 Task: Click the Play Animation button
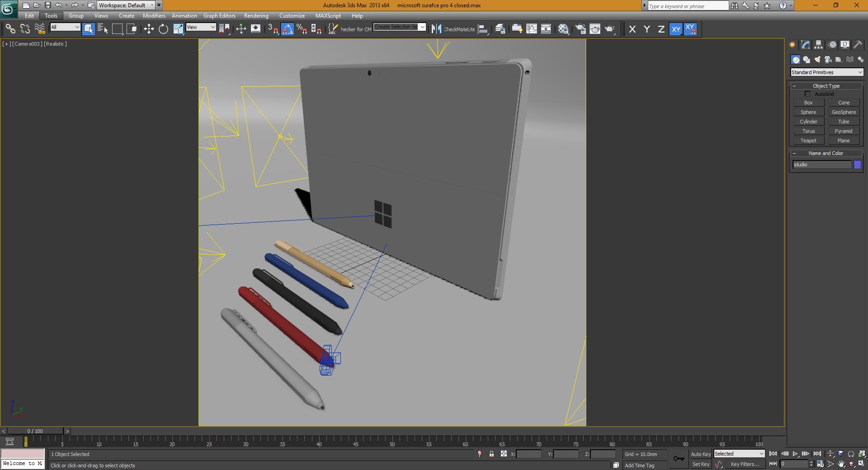coord(795,454)
